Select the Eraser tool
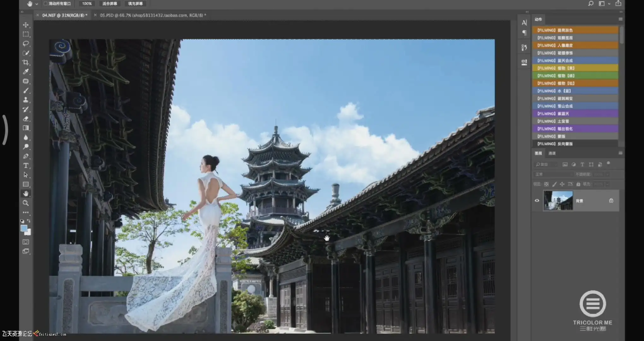The image size is (644, 341). tap(26, 119)
